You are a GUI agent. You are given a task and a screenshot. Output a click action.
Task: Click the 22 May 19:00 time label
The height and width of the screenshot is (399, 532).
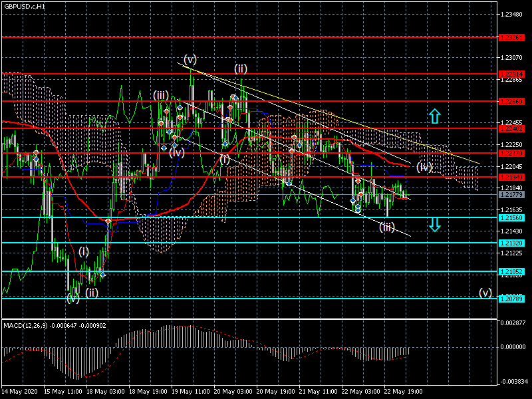point(404,392)
